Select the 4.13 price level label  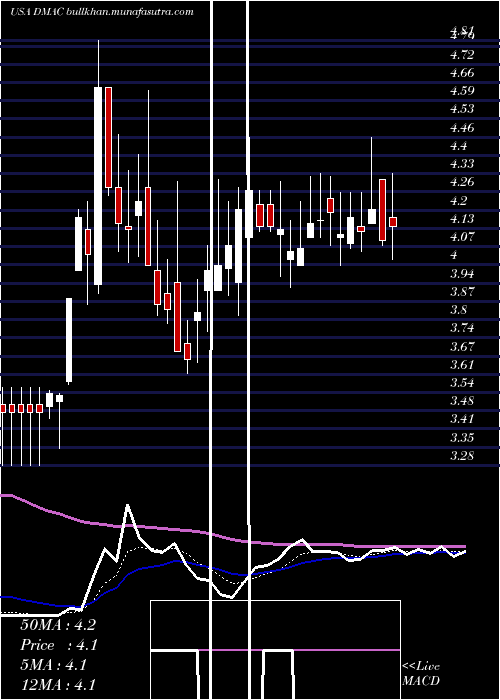tap(462, 218)
